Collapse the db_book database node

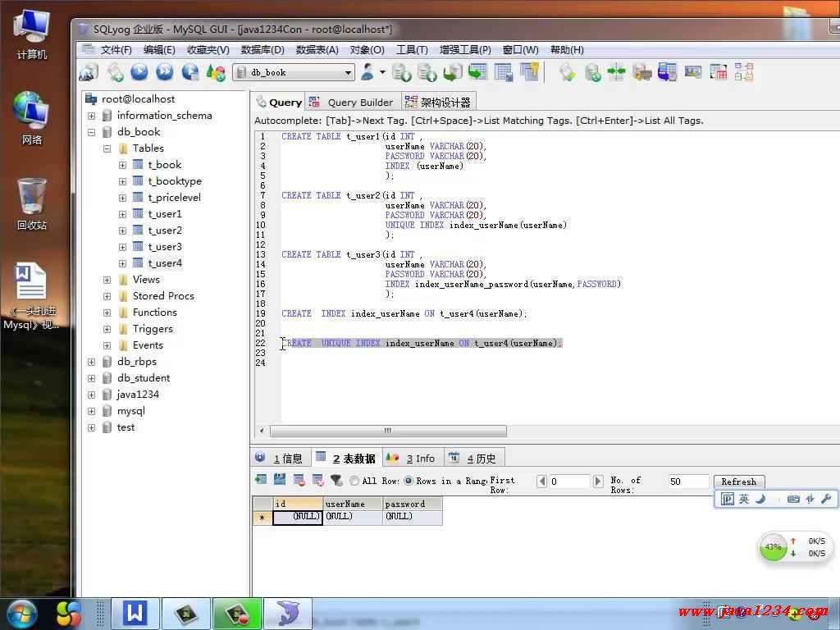point(92,132)
